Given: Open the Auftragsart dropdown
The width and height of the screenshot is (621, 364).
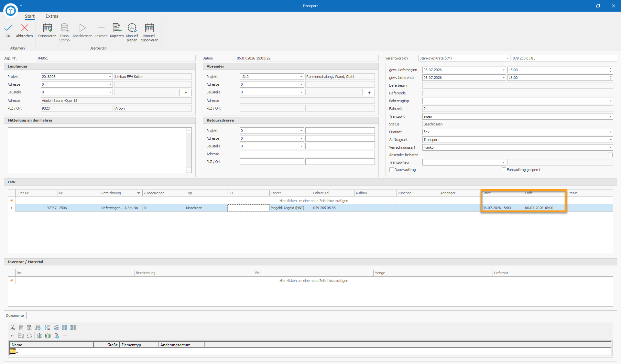Looking at the screenshot, I should tap(610, 140).
